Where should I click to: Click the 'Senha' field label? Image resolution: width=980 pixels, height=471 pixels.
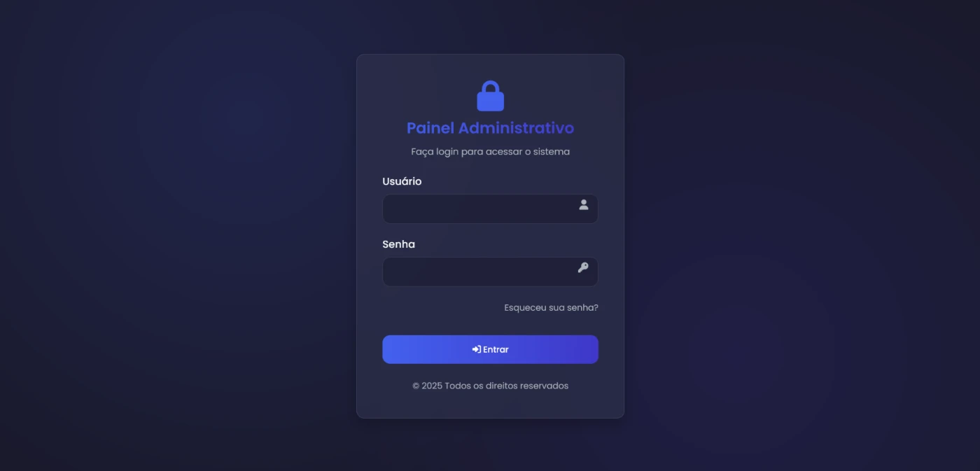398,244
